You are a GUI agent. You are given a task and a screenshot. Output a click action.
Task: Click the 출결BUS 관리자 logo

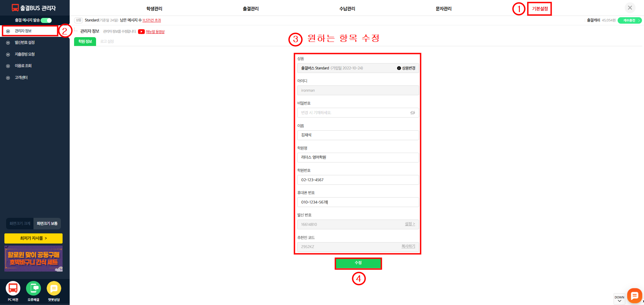click(x=34, y=8)
